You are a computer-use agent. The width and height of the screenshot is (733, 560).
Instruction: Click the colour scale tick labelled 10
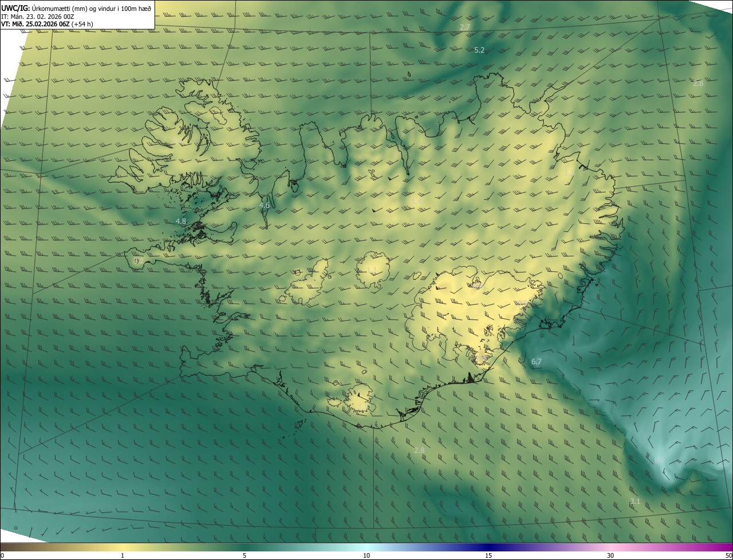(x=366, y=555)
